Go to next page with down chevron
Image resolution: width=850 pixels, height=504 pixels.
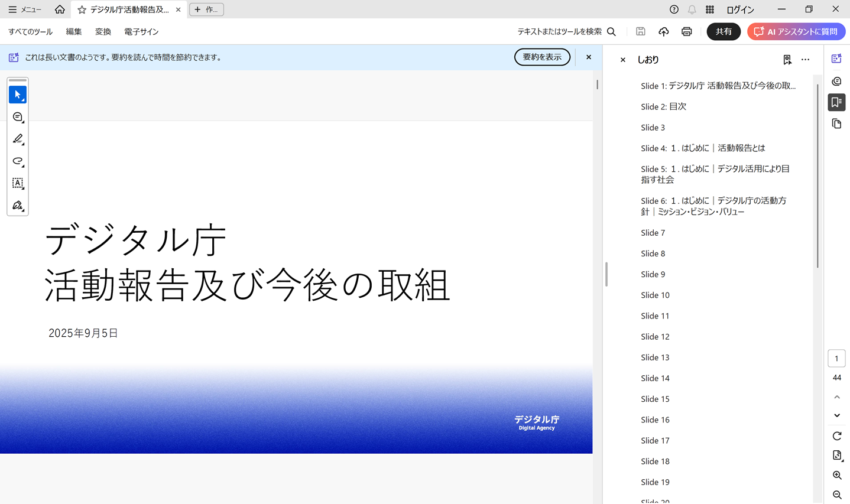pos(836,415)
